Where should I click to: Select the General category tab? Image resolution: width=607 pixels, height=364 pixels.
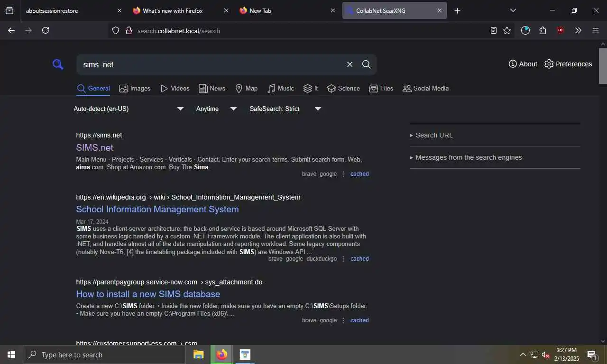click(x=93, y=89)
